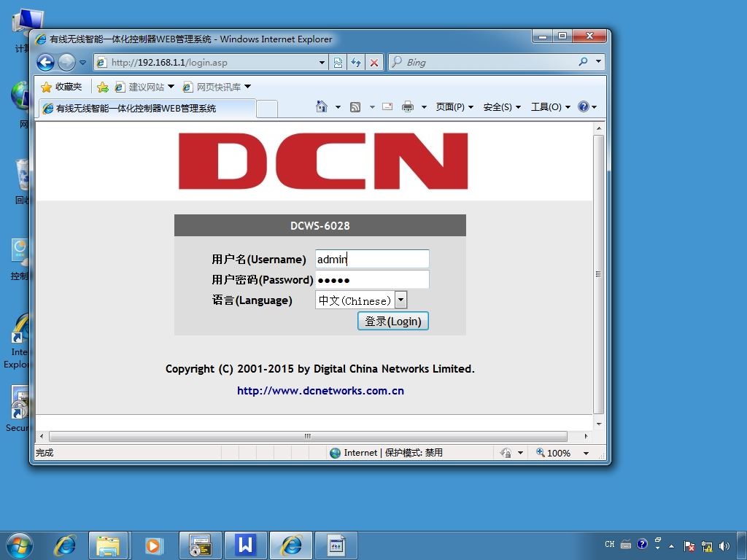Expand the Print options dropdown arrow
The height and width of the screenshot is (560, 747).
tap(424, 107)
